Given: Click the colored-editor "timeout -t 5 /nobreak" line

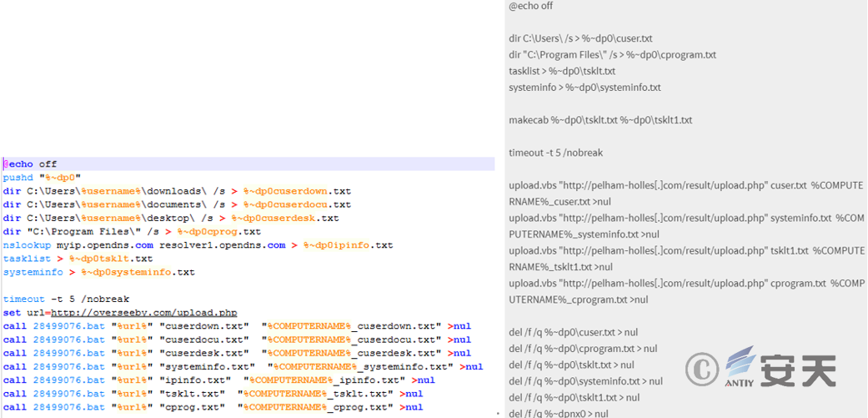Looking at the screenshot, I should 66,299.
